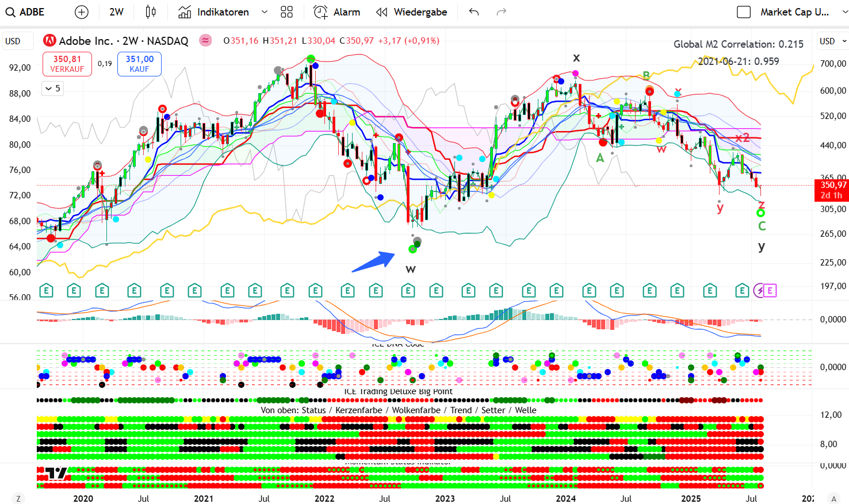The width and height of the screenshot is (849, 504).
Task: Open the ADBE symbol search
Action: (25, 12)
